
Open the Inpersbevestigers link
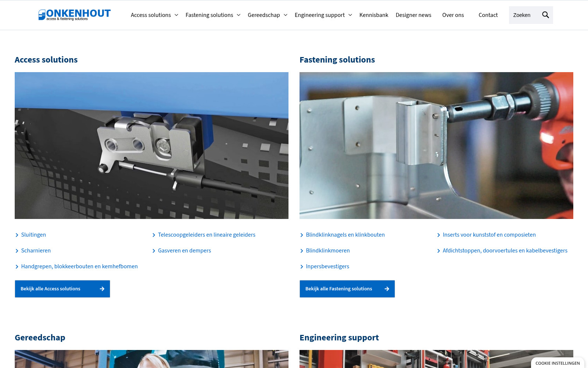click(327, 266)
